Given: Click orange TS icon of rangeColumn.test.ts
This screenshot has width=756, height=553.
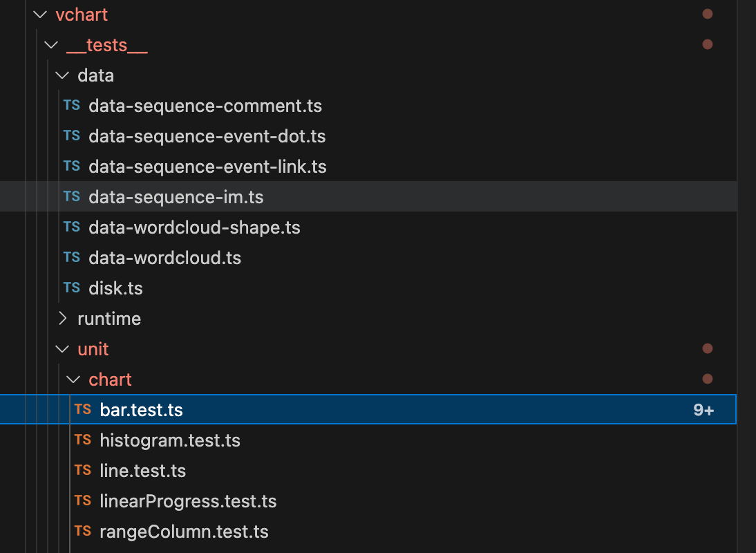Looking at the screenshot, I should coord(83,531).
